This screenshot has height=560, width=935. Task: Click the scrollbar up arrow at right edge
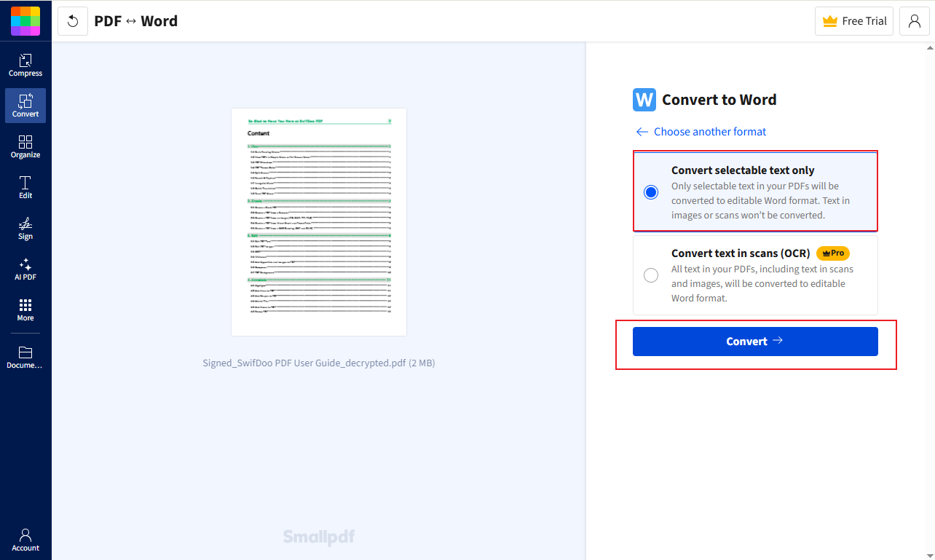tap(930, 48)
